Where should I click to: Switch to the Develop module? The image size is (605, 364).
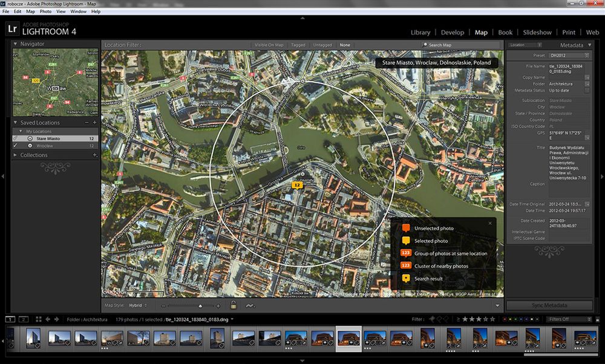(452, 33)
